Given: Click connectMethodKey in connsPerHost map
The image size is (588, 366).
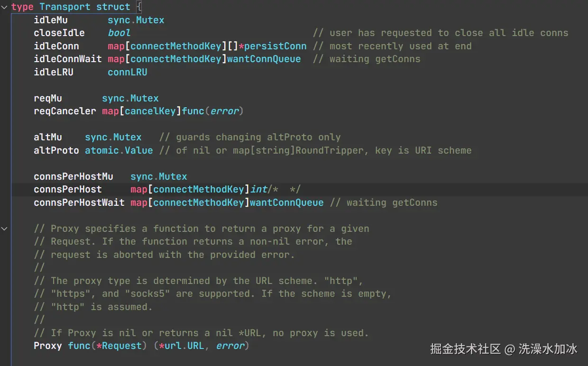Looking at the screenshot, I should pyautogui.click(x=198, y=190).
